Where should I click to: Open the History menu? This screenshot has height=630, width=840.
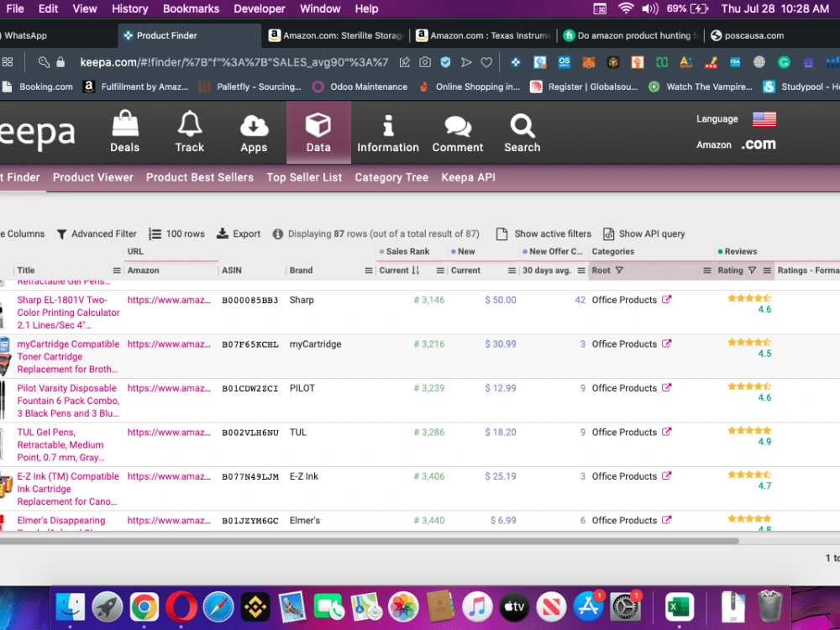[x=129, y=8]
